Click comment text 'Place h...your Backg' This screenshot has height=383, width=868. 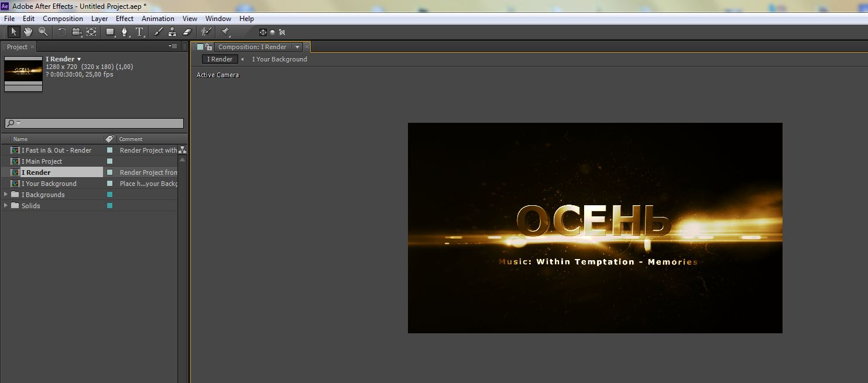pos(149,184)
